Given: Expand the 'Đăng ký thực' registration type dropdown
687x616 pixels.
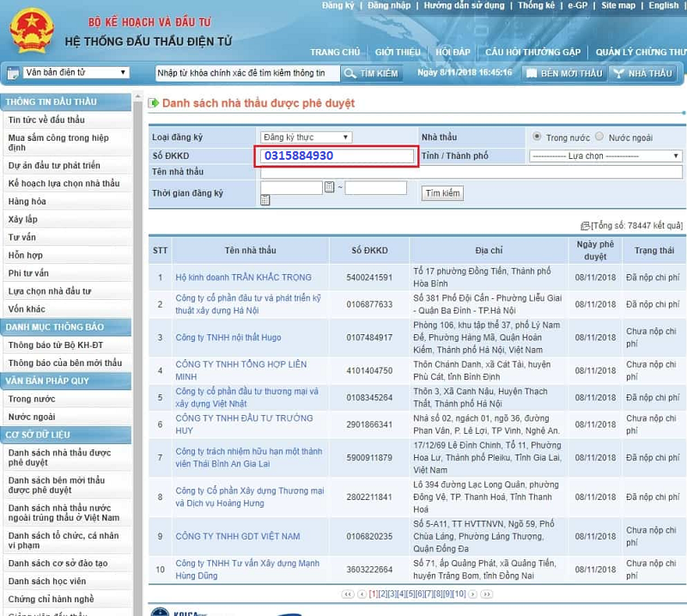Looking at the screenshot, I should (306, 137).
